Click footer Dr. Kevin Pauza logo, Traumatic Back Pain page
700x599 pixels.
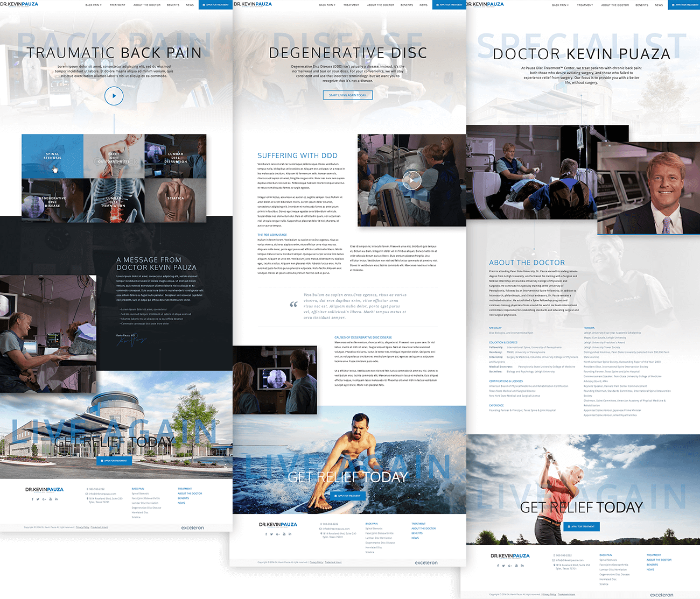[x=44, y=490]
